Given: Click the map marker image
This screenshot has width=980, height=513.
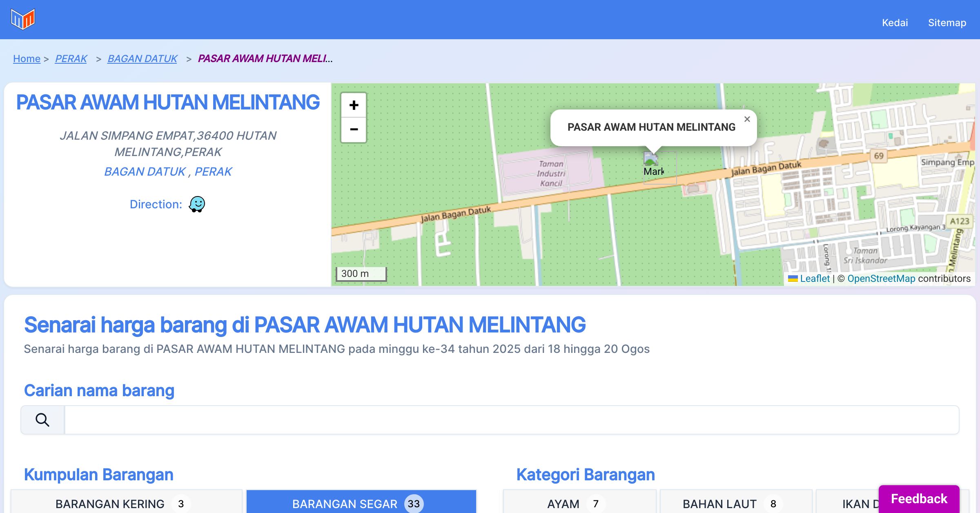Looking at the screenshot, I should [651, 158].
